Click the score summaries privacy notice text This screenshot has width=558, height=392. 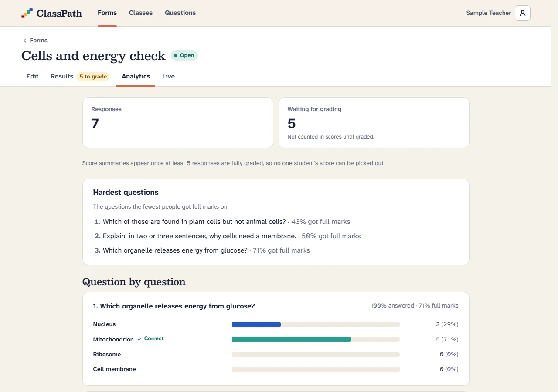point(234,163)
